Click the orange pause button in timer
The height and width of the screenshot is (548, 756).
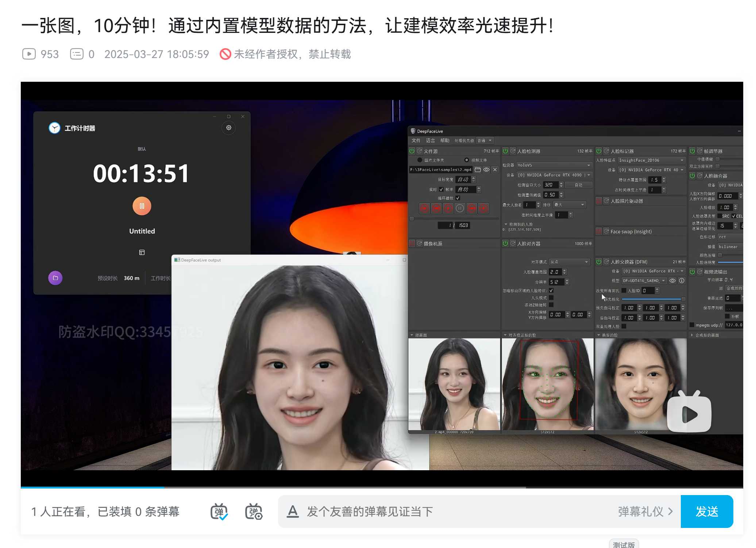tap(142, 206)
